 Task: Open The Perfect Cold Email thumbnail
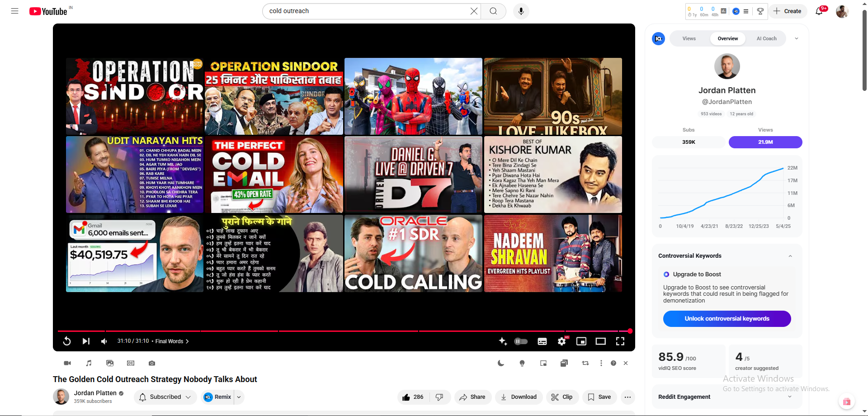click(274, 175)
